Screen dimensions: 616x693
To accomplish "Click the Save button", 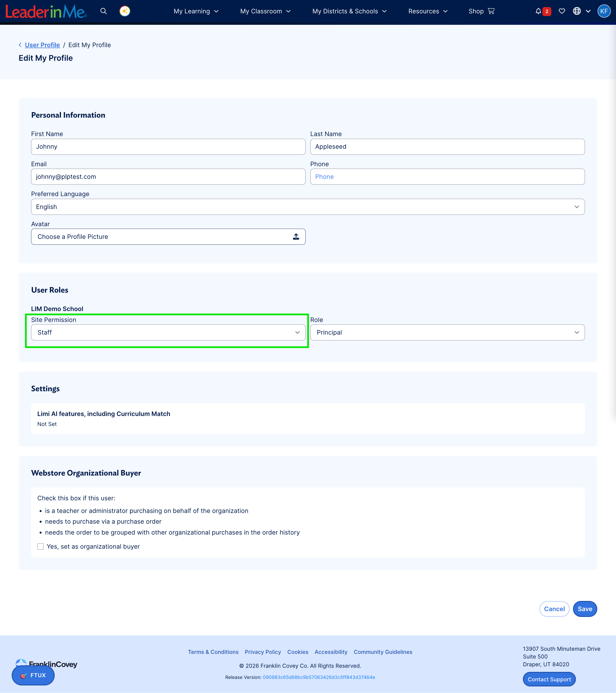I will click(585, 609).
